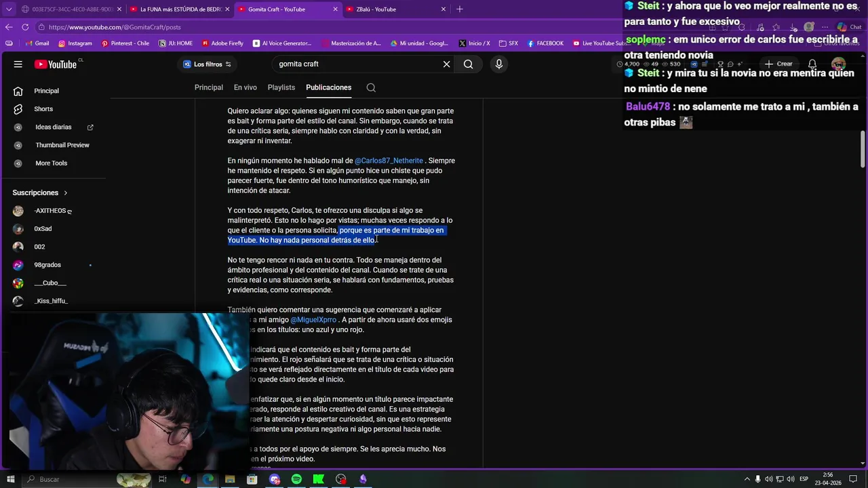Open the Adobe Firefly bookmark
The image size is (868, 488).
pyautogui.click(x=222, y=43)
